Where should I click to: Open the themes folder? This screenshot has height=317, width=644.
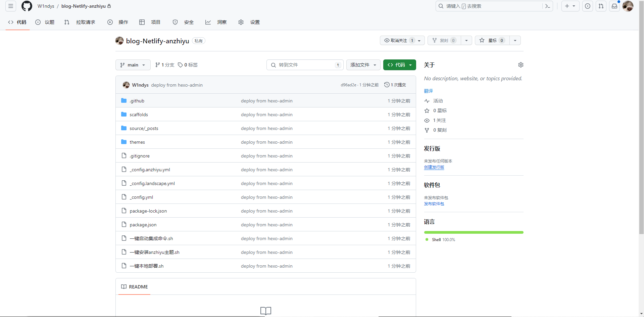coord(137,142)
